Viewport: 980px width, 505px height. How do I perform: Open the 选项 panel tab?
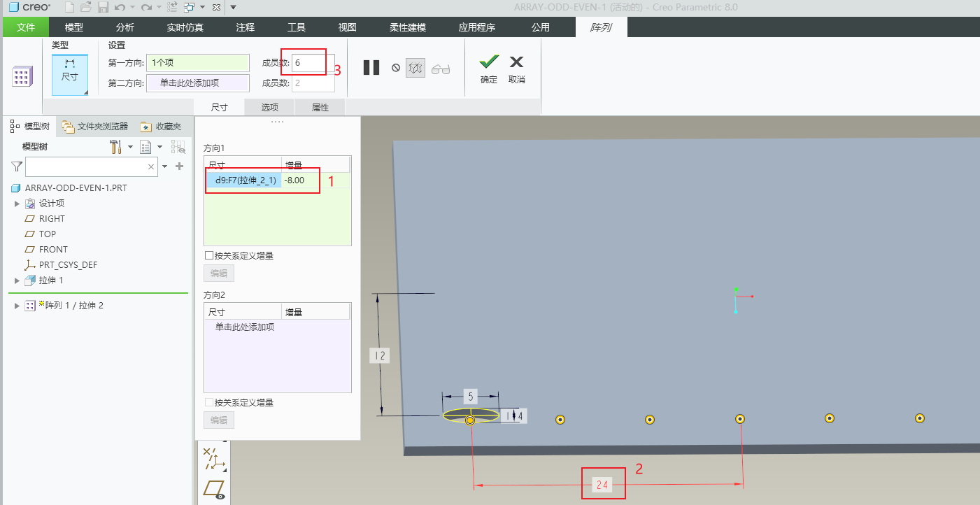270,108
